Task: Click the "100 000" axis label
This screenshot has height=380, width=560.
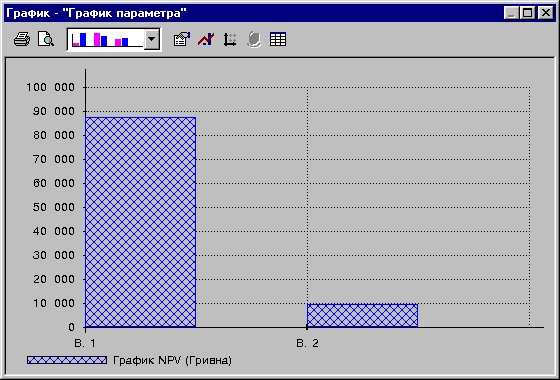Action: (x=50, y=87)
